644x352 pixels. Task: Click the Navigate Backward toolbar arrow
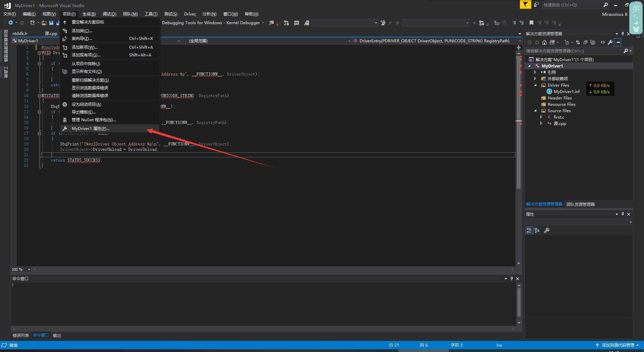pos(11,23)
